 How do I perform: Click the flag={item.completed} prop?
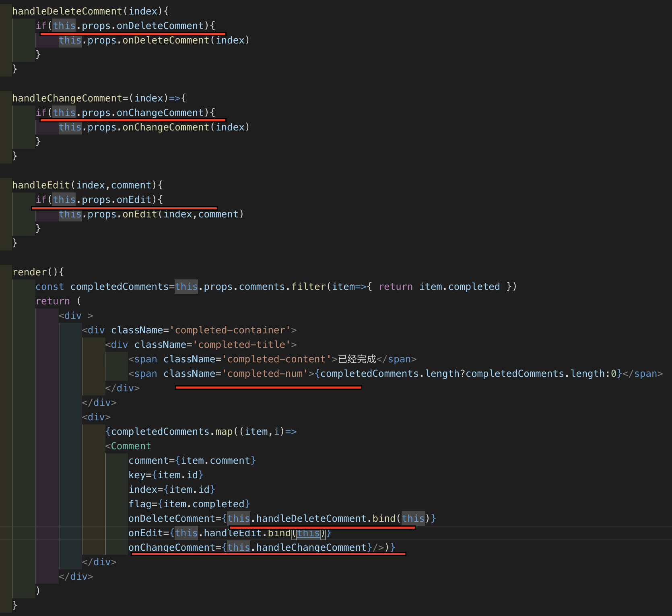coord(189,504)
